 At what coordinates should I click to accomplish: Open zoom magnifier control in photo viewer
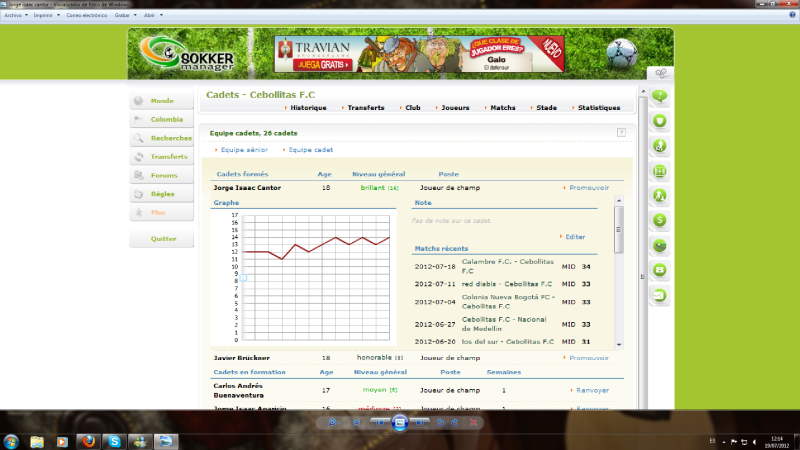(x=333, y=423)
